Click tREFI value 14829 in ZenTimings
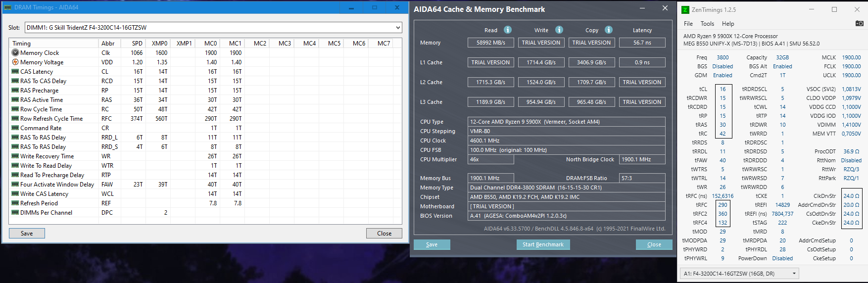The width and height of the screenshot is (868, 283). click(x=782, y=205)
